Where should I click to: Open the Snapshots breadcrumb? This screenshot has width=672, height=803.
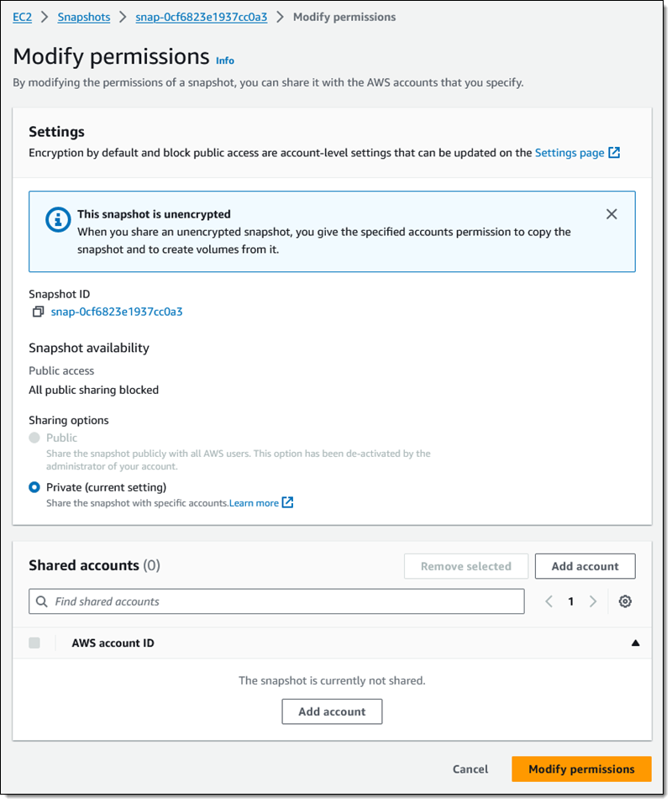point(83,17)
